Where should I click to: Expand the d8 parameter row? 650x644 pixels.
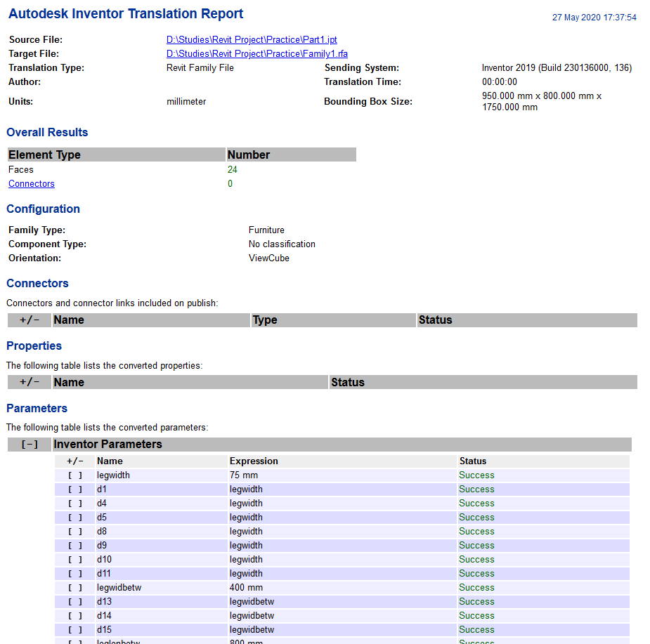pyautogui.click(x=74, y=531)
